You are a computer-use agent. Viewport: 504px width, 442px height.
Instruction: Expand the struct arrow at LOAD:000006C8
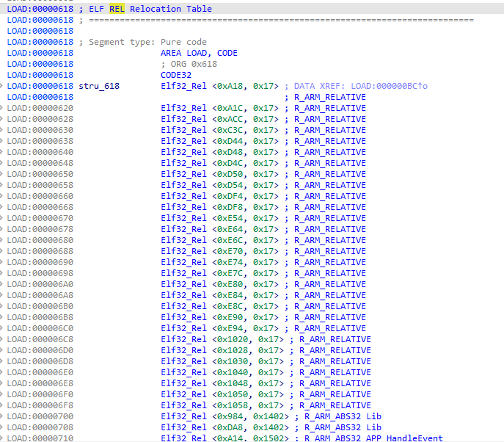pos(1,339)
